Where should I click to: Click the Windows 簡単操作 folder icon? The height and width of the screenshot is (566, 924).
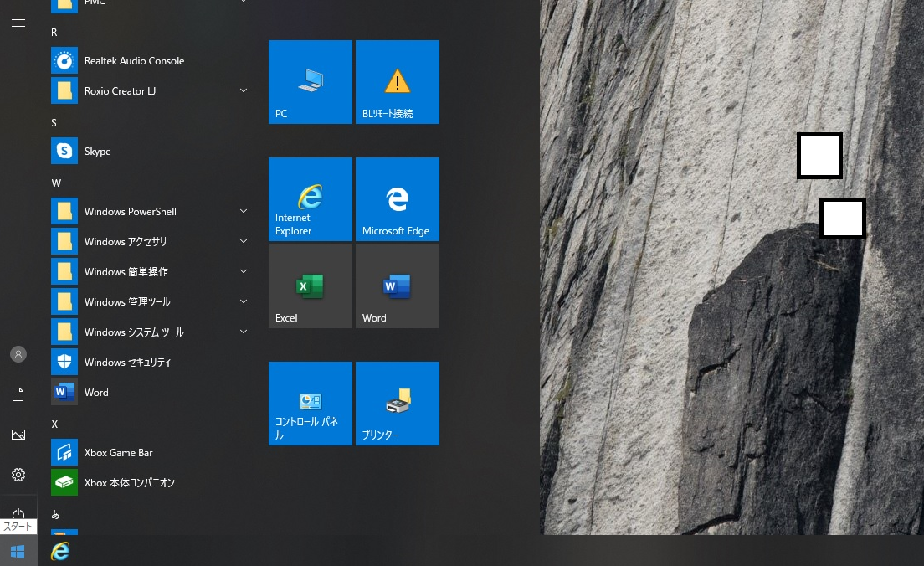(x=64, y=272)
